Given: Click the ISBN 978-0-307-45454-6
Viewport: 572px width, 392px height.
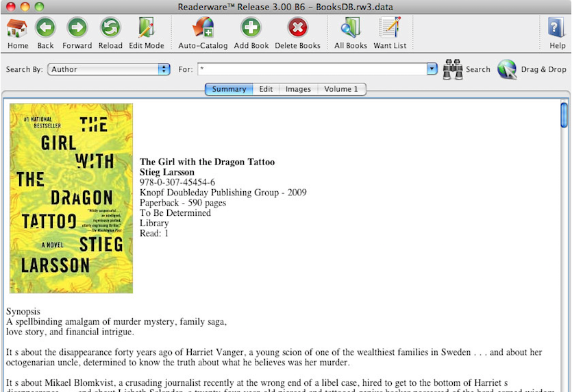Looking at the screenshot, I should pyautogui.click(x=177, y=182).
